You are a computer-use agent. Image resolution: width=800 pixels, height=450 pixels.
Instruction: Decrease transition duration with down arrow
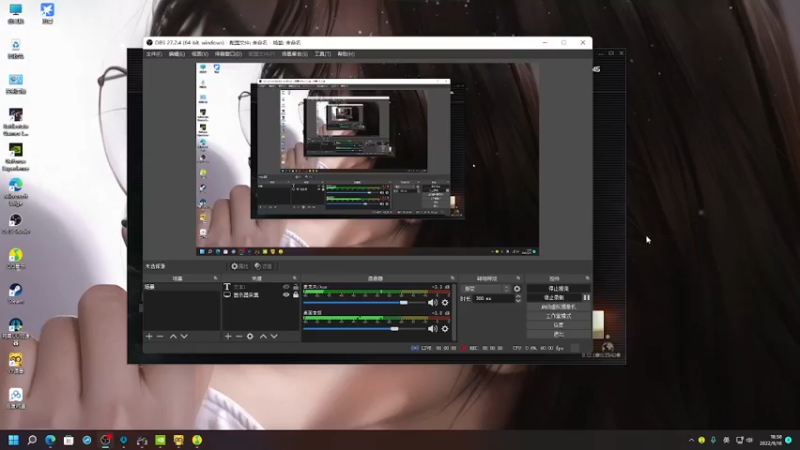point(518,301)
